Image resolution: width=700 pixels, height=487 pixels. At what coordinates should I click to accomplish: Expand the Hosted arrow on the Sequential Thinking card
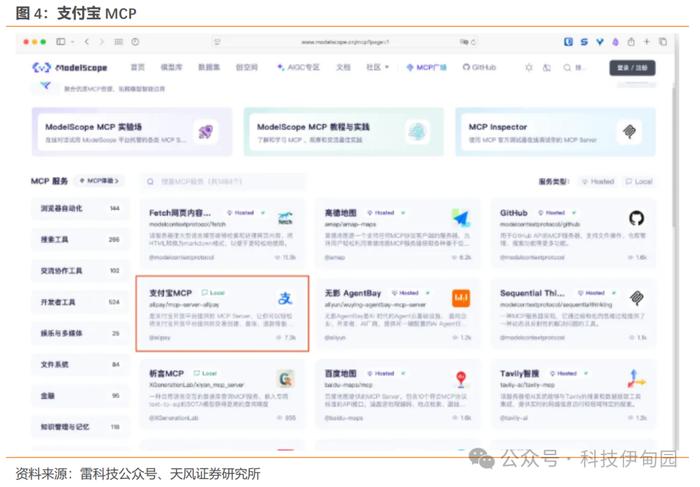click(x=614, y=293)
